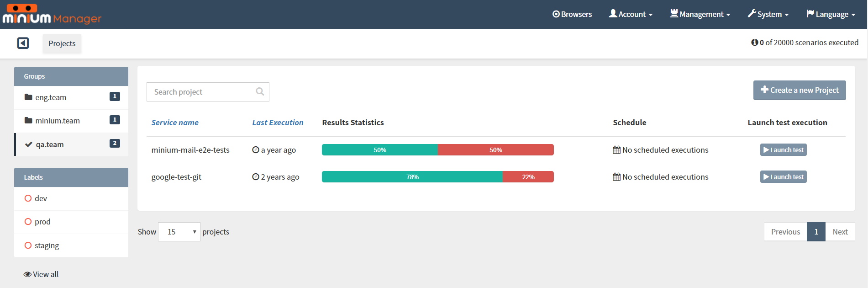Open the Show projects count dropdown
Image resolution: width=868 pixels, height=288 pixels.
(179, 232)
